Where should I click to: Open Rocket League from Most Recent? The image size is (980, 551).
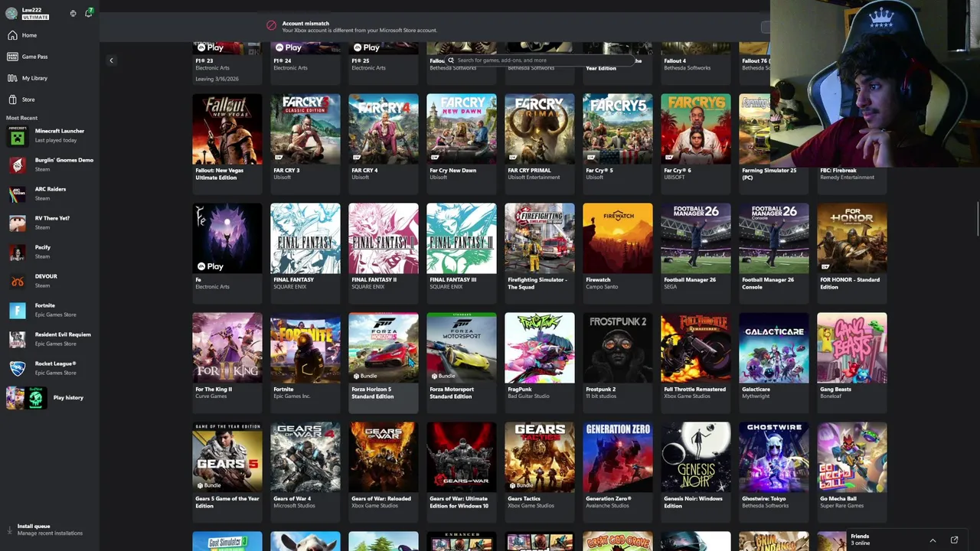point(50,368)
